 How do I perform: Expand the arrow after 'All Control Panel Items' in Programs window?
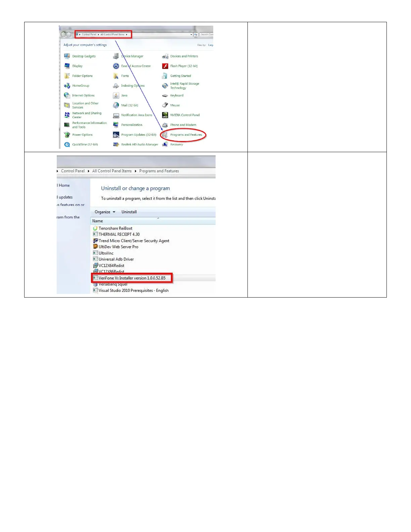point(136,171)
